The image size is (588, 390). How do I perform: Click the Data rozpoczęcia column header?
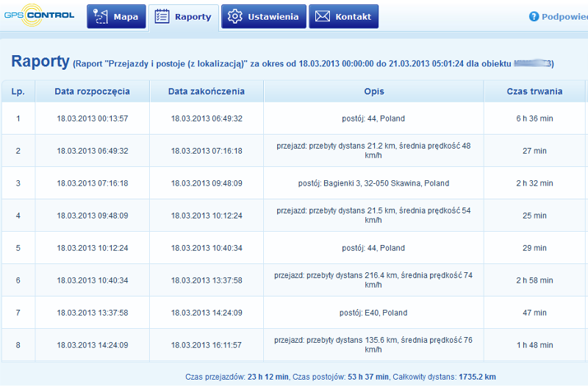coord(93,91)
